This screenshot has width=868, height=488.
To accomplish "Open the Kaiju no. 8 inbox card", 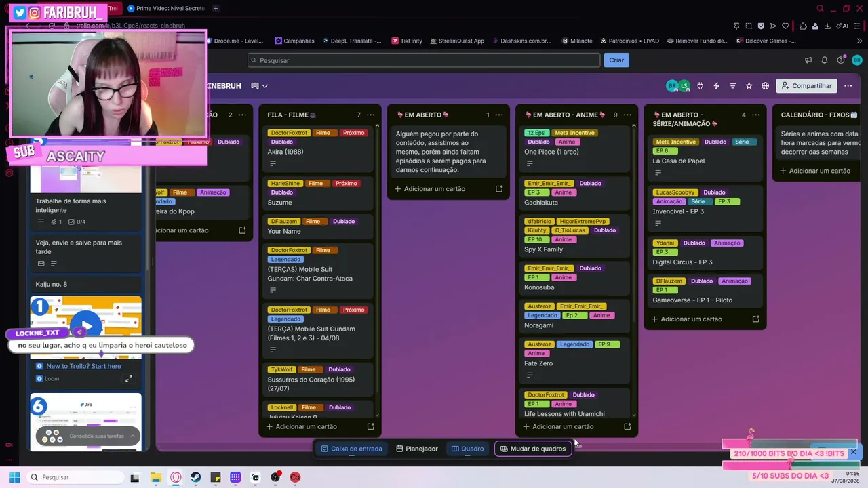I will click(86, 284).
